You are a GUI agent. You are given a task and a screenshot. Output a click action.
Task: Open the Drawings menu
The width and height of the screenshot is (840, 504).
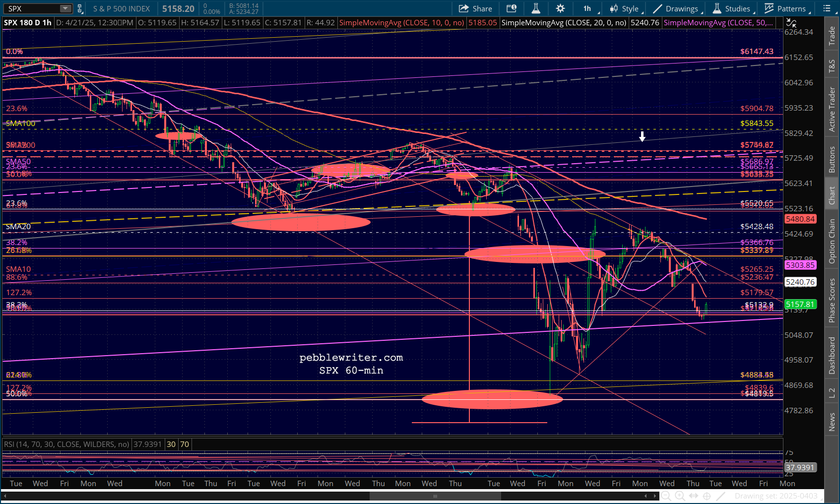pos(677,8)
